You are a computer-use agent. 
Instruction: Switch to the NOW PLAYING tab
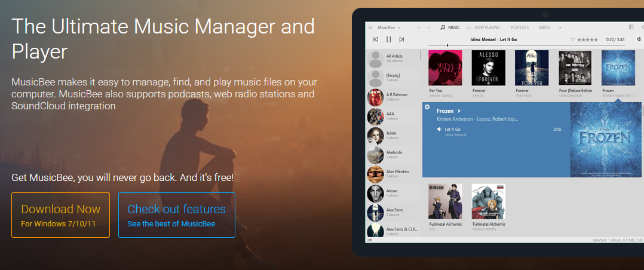[x=483, y=27]
